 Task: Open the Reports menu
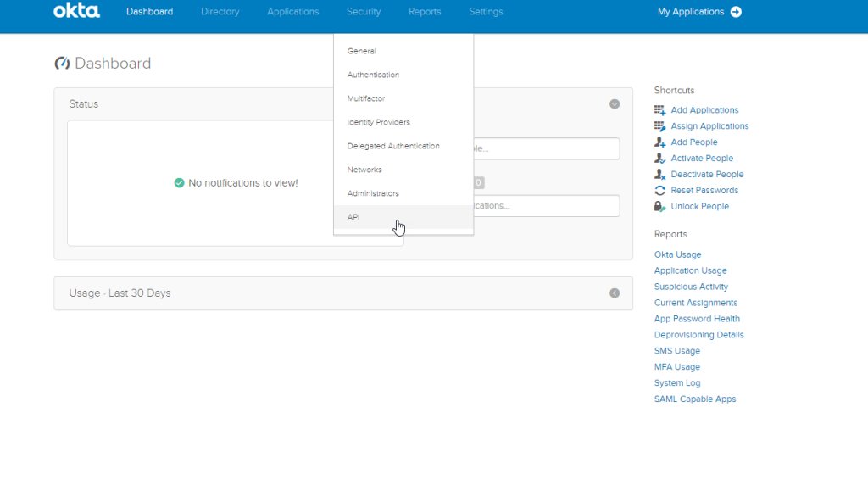pyautogui.click(x=425, y=12)
